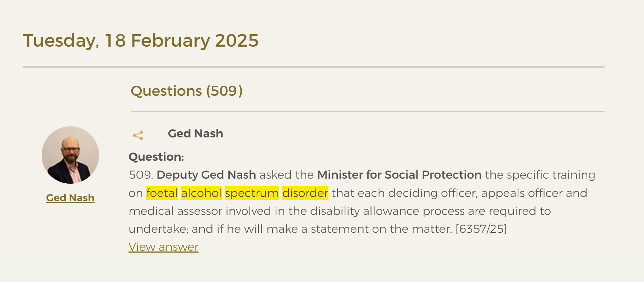The height and width of the screenshot is (282, 644).
Task: Click the question number 509. at the paragraph start
Action: click(x=141, y=175)
